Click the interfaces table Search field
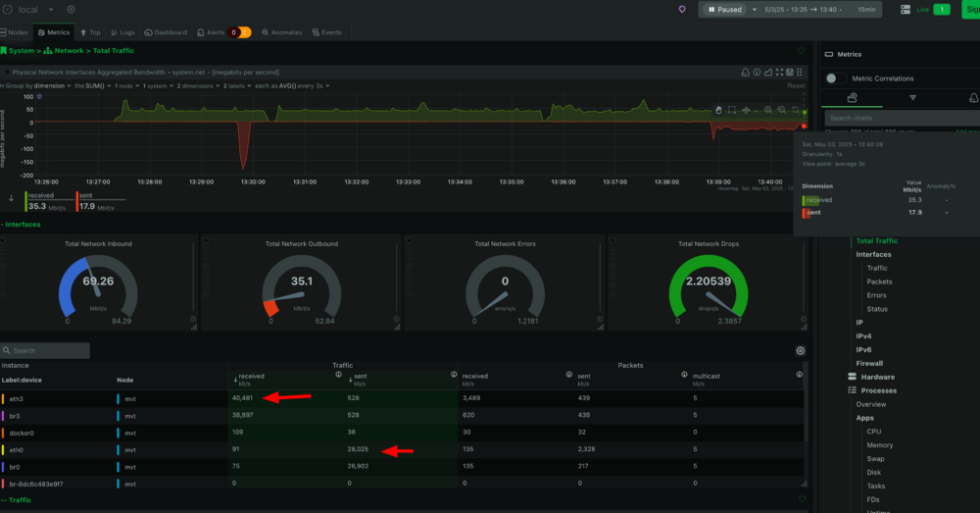The height and width of the screenshot is (513, 980). tap(45, 350)
